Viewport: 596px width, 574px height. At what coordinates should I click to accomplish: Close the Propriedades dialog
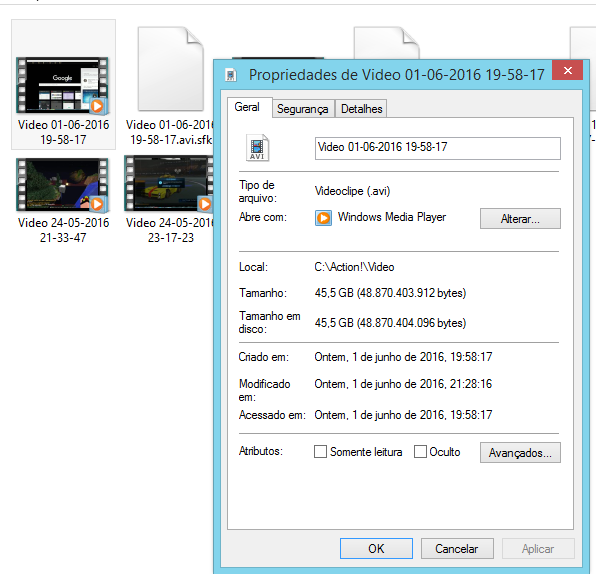click(x=567, y=70)
